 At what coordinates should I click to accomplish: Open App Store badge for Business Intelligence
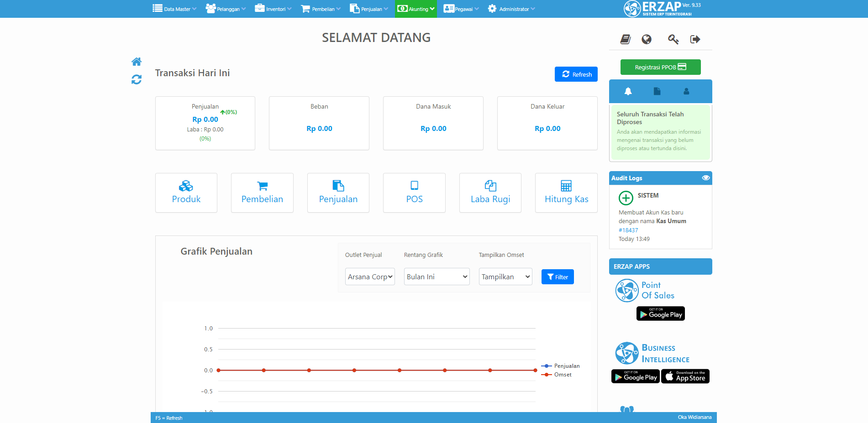685,376
